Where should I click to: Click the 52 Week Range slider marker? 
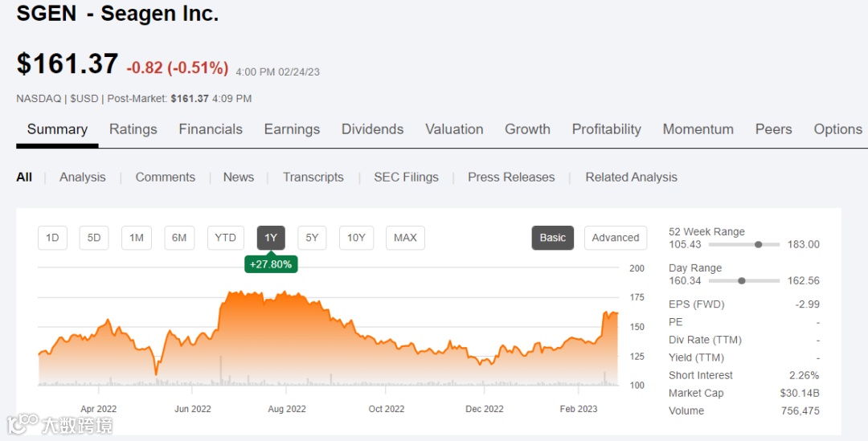(758, 244)
